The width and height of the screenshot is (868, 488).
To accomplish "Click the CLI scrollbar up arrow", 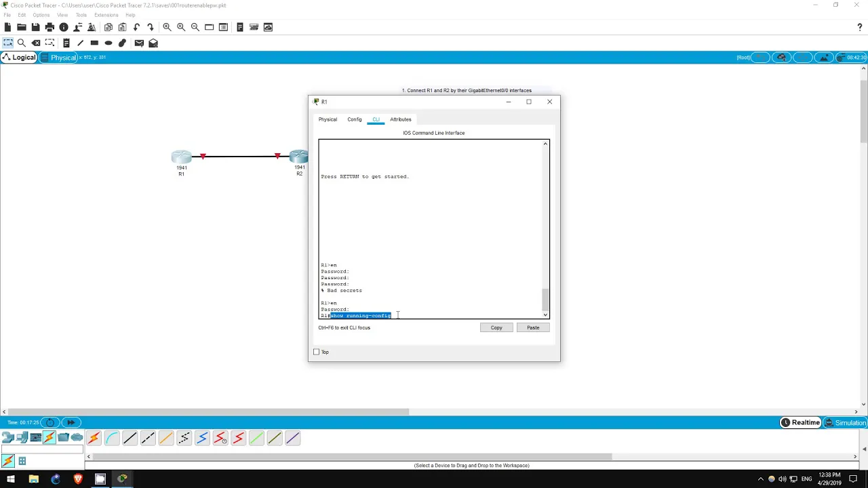I will point(545,144).
